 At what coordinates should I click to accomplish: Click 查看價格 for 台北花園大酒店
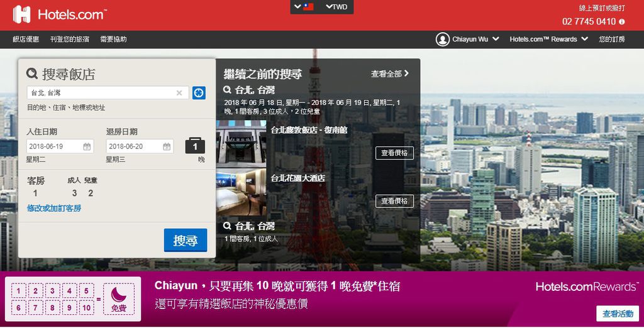pos(394,201)
